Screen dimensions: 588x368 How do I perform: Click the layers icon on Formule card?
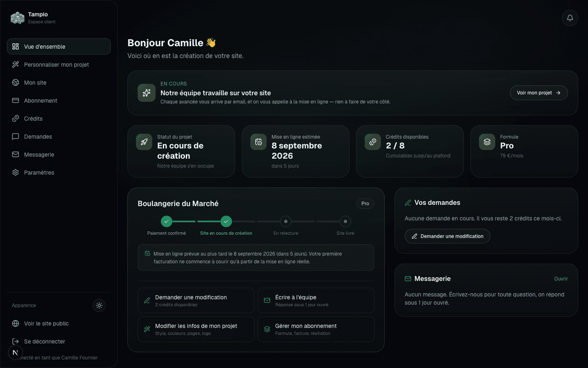pos(487,142)
